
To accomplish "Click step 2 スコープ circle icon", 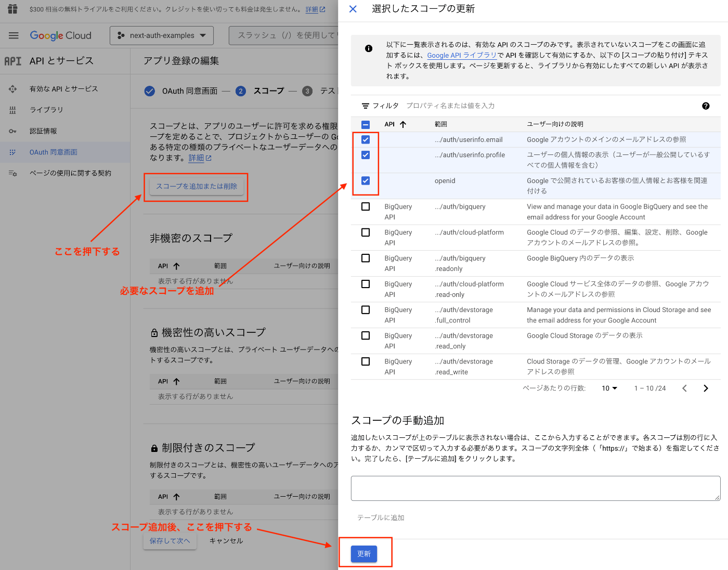I will point(241,91).
